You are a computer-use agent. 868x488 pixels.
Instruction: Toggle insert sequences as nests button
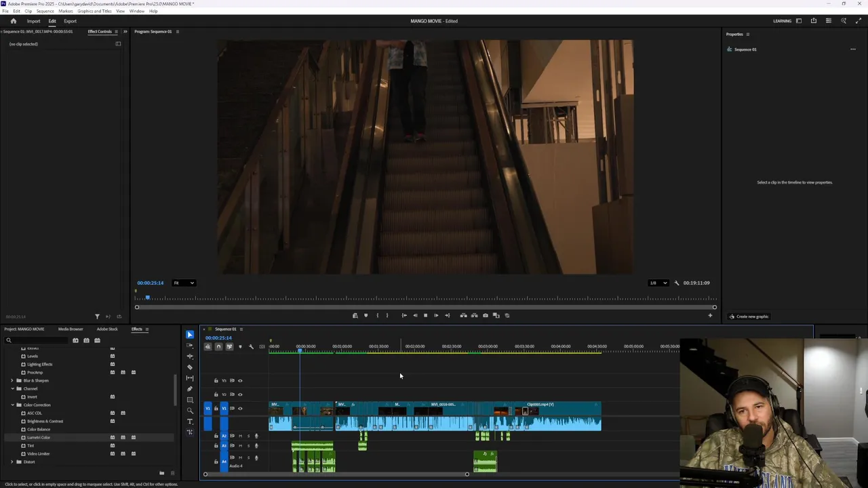[x=208, y=347]
